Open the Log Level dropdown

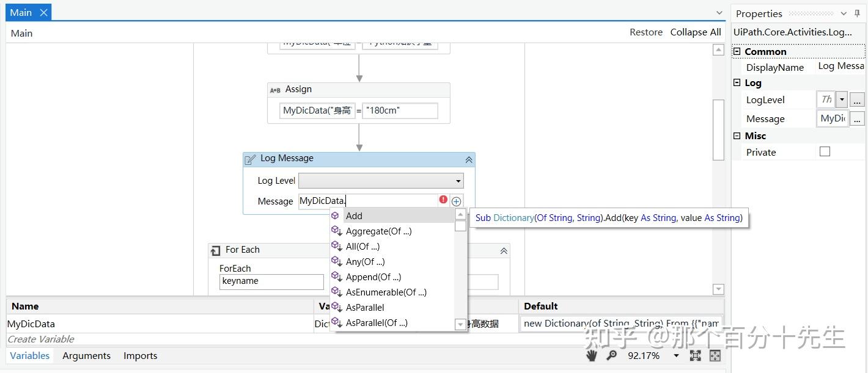tap(458, 181)
